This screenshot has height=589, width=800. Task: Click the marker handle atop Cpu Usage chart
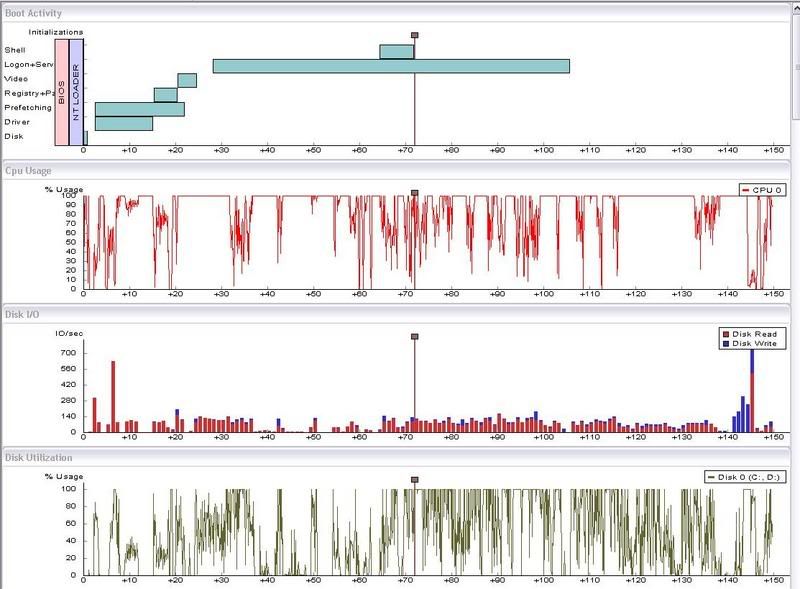tap(415, 192)
